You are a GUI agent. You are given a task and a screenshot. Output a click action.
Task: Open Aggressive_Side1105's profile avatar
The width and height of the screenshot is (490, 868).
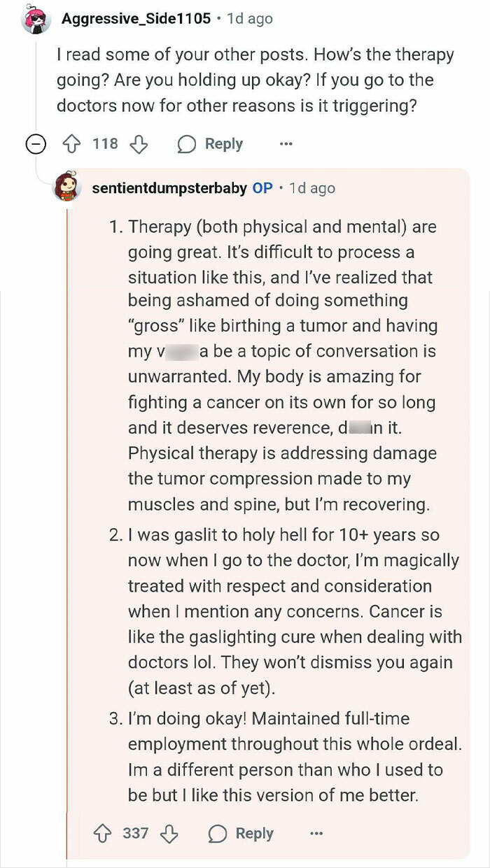pos(36,20)
